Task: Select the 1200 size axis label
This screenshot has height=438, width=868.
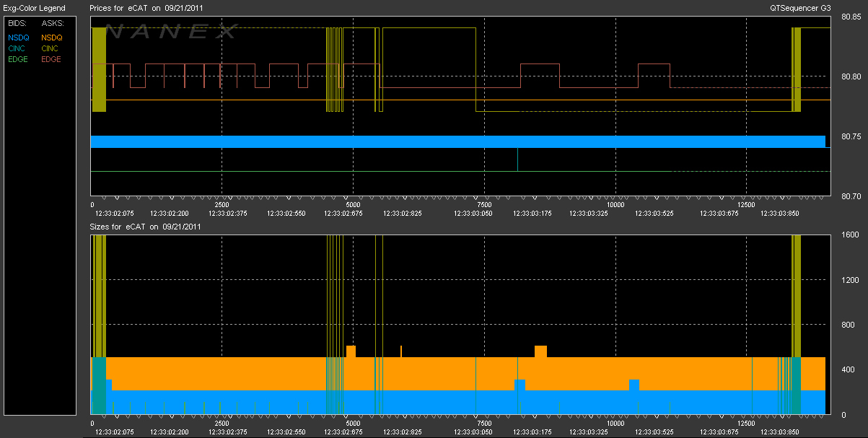Action: pos(849,280)
